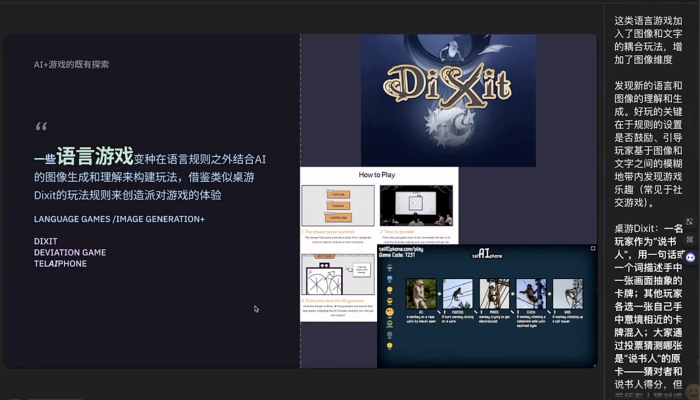The height and width of the screenshot is (400, 700).
Task: Click the Discord-style chat icon on the notes panel
Action: point(690,257)
